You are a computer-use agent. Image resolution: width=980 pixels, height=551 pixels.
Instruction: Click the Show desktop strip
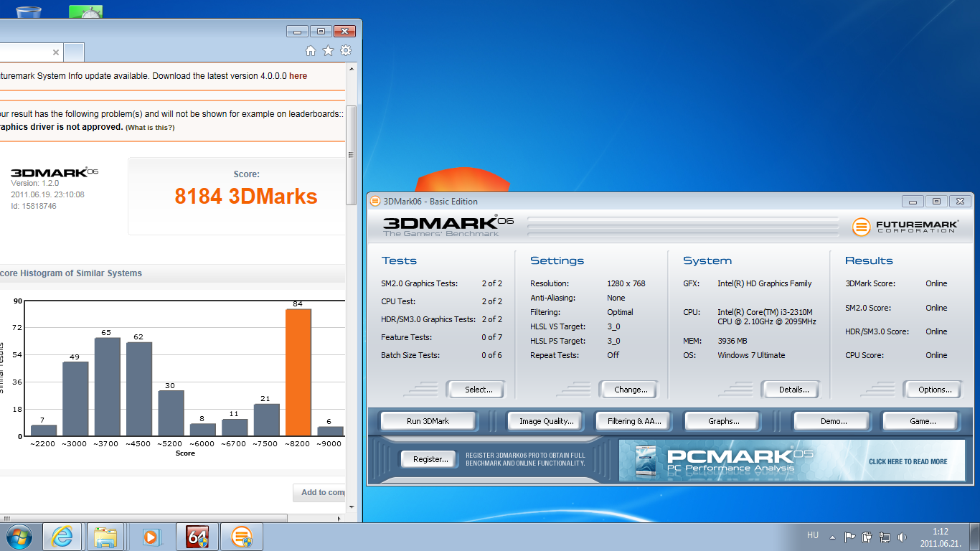[975, 537]
